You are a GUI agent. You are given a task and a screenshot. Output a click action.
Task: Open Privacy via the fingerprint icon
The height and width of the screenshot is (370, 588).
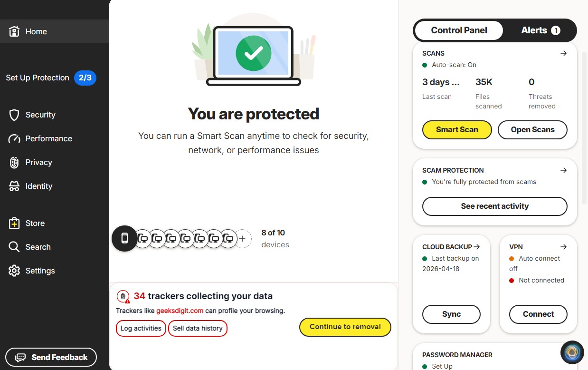[14, 163]
